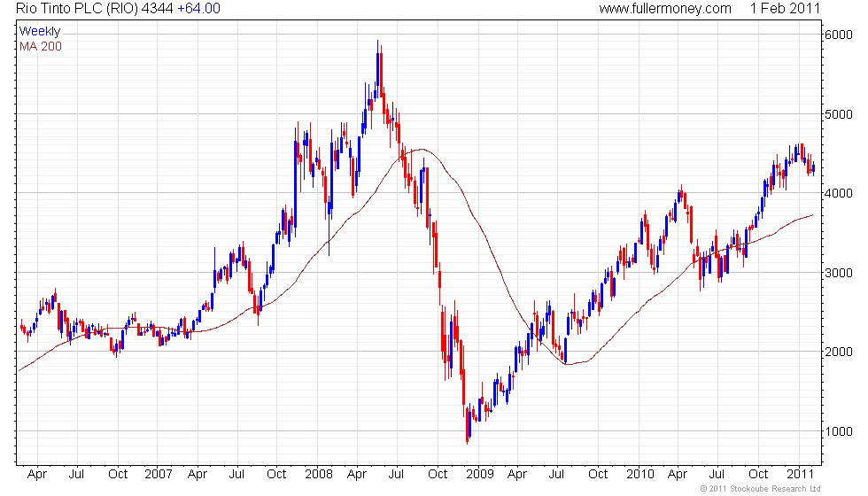Click the y-axis label '3000'
This screenshot has width=868, height=496.
pos(839,273)
